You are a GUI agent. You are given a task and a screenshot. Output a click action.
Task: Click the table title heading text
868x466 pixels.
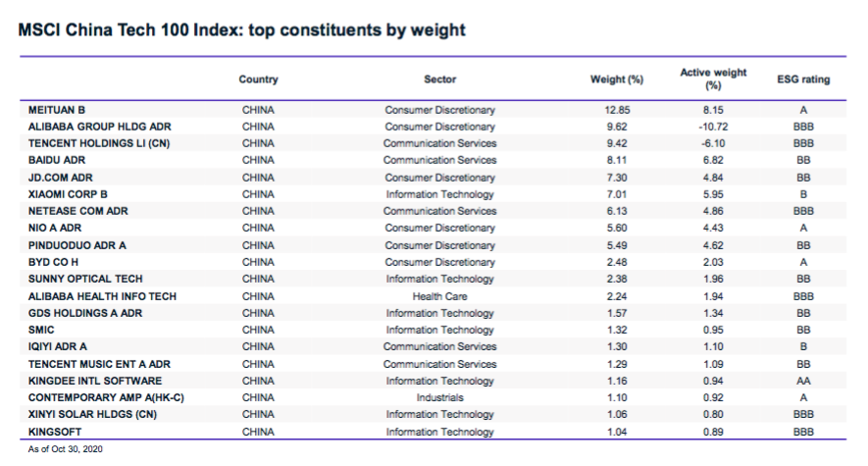[242, 30]
